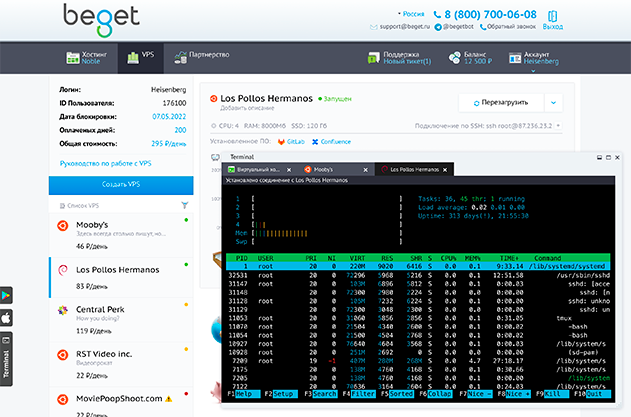Select the systemd process row PID 1

point(418,266)
